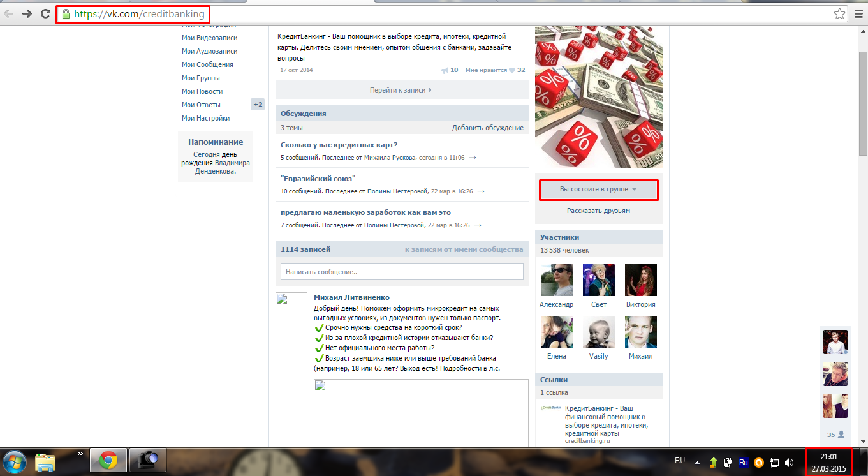Click the megaphone share icon with count 10

click(445, 70)
